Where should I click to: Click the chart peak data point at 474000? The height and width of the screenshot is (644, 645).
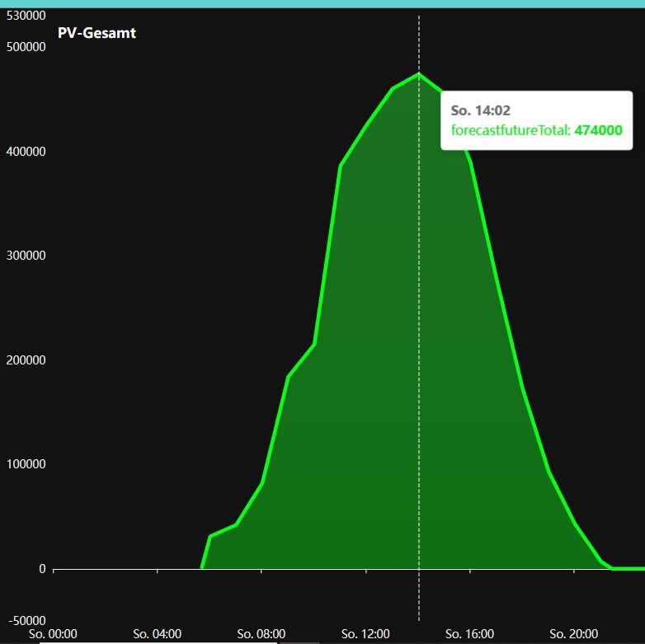click(x=419, y=74)
